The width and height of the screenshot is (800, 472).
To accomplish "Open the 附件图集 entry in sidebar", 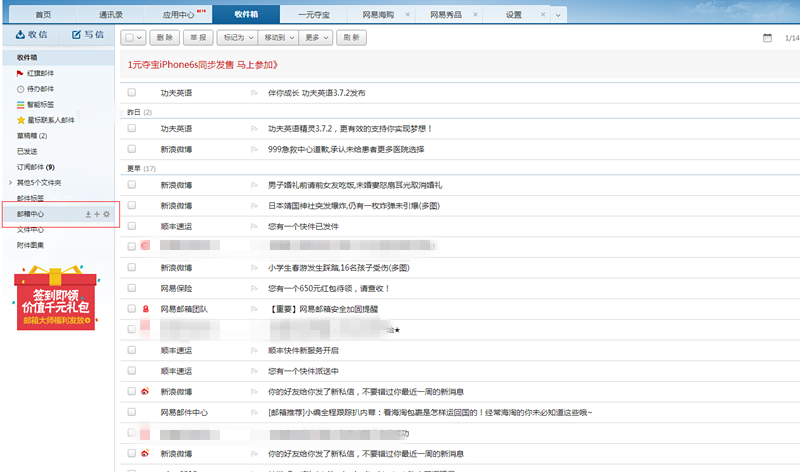I will point(30,245).
